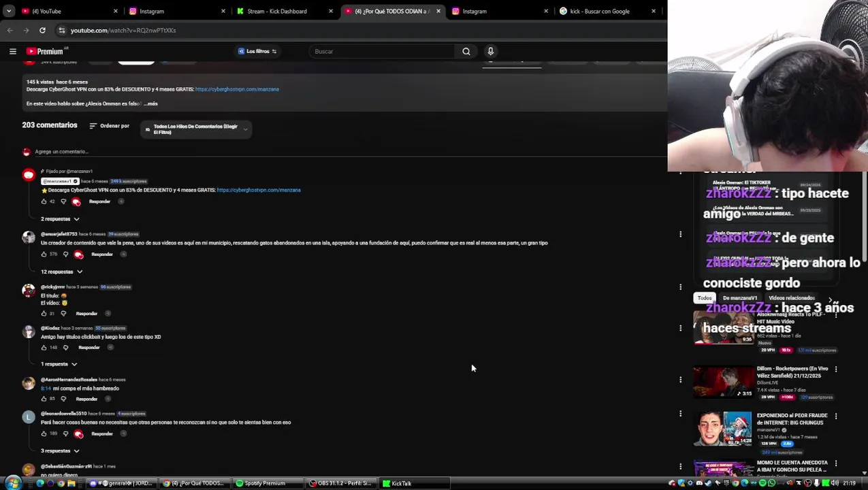Image resolution: width=868 pixels, height=490 pixels.
Task: Open the YouTube hamburger guide menu
Action: [x=12, y=51]
